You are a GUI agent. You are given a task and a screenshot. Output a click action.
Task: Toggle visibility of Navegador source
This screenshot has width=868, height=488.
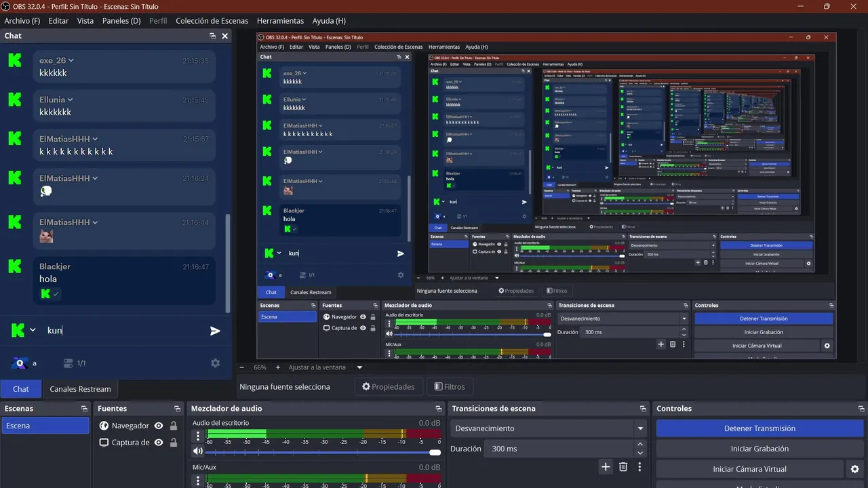[159, 426]
